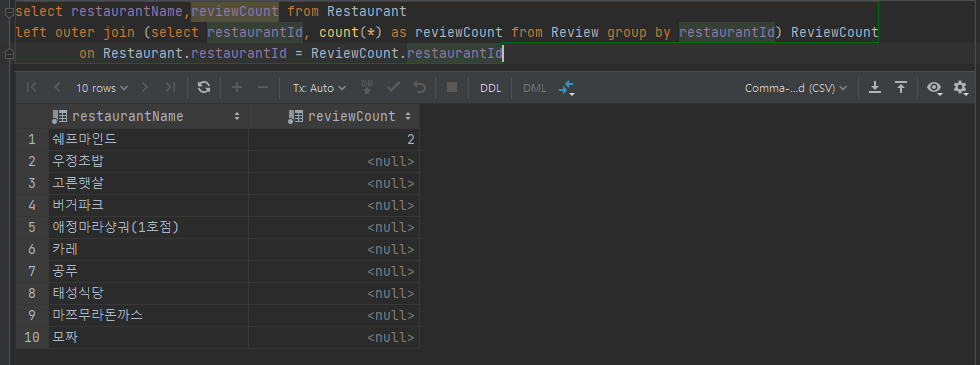Roll back the transaction with the undo arrow
The width and height of the screenshot is (980, 365).
pos(420,88)
